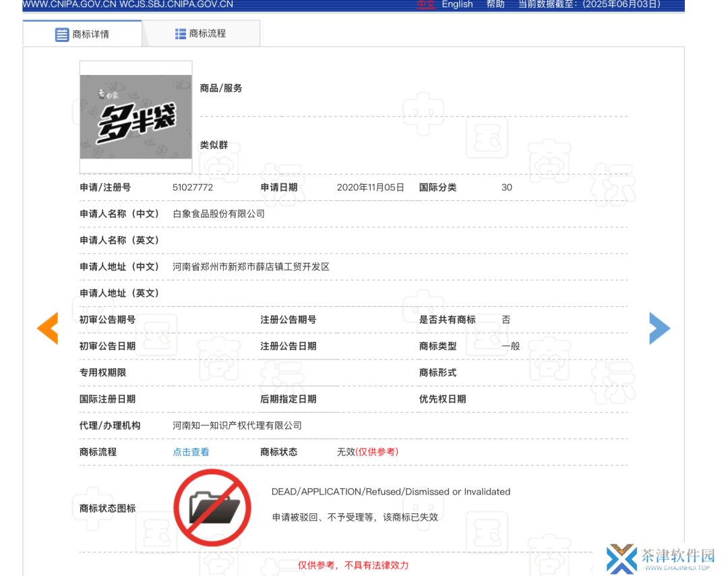Select shared trademark value 否
This screenshot has height=576, width=728.
(x=506, y=320)
